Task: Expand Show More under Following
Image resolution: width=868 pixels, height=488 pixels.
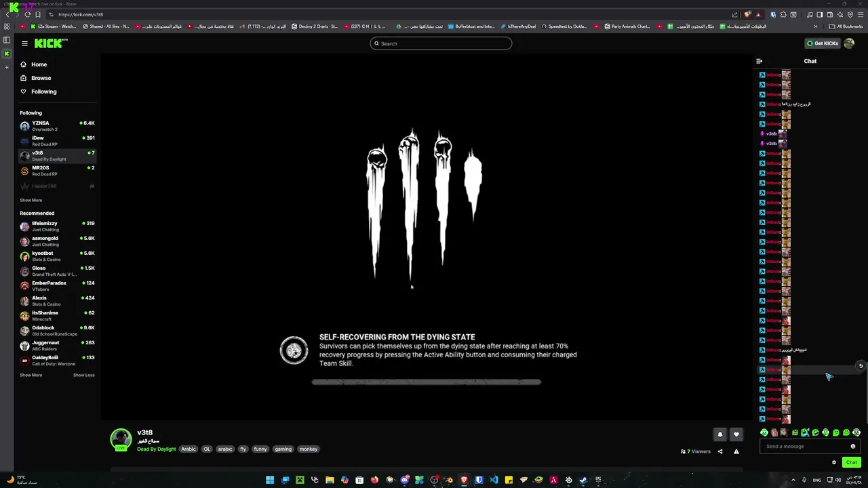Action: point(31,200)
